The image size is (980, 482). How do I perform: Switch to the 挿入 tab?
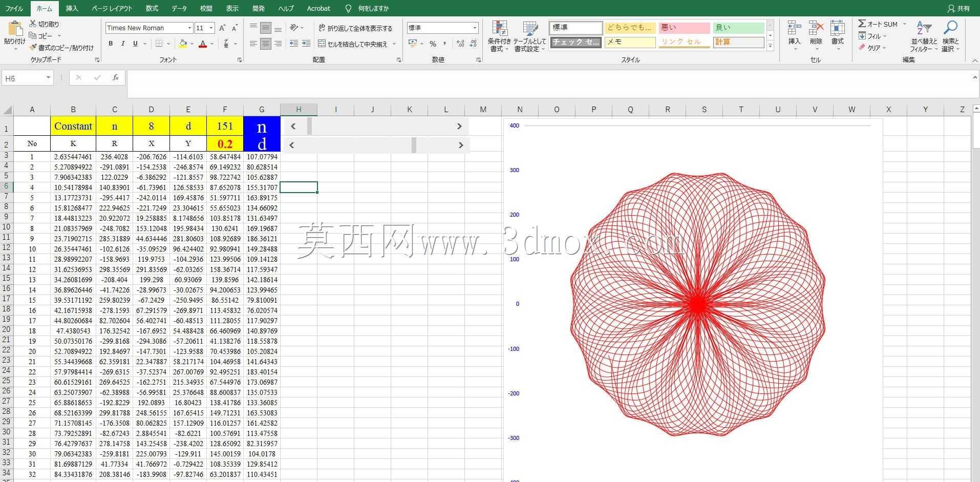point(72,8)
